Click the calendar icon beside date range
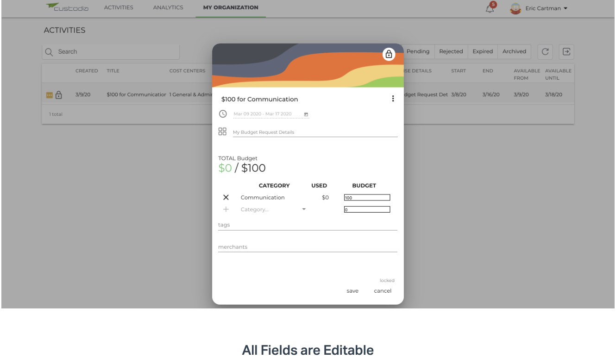The image size is (616, 364). (306, 114)
